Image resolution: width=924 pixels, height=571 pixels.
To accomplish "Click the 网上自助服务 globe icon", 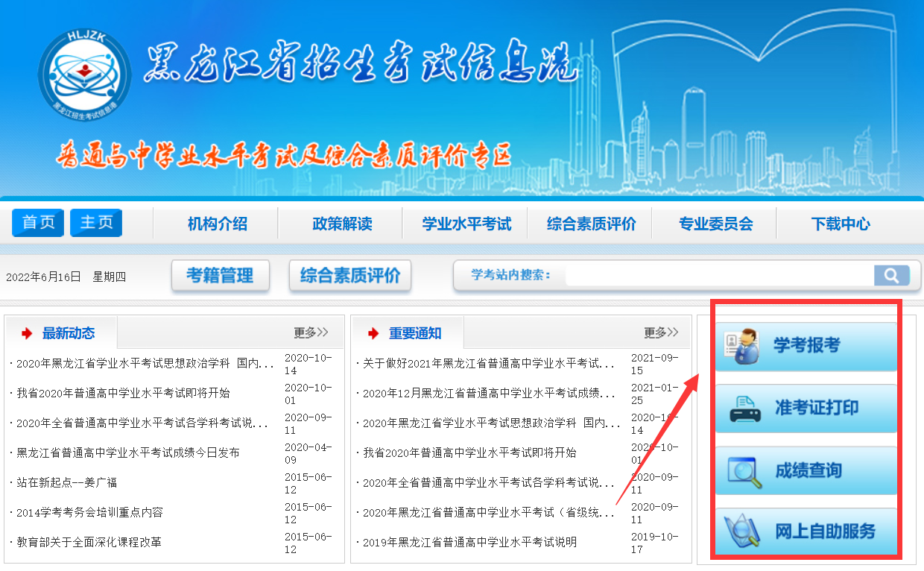I will click(743, 531).
